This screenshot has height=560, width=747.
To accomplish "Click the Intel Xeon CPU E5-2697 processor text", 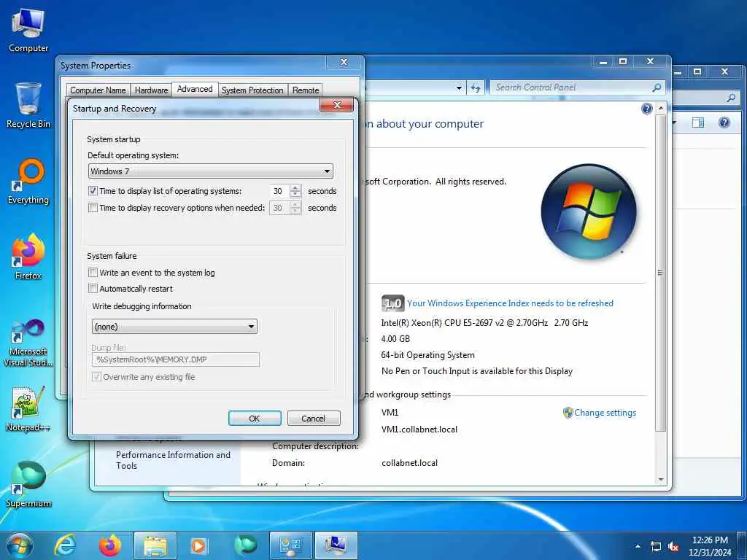I will pos(484,323).
